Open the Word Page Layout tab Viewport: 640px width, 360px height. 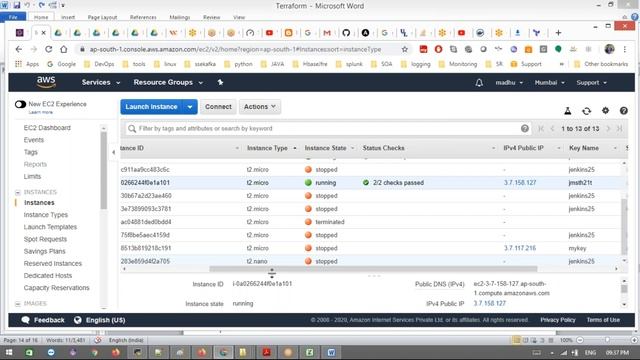[102, 17]
